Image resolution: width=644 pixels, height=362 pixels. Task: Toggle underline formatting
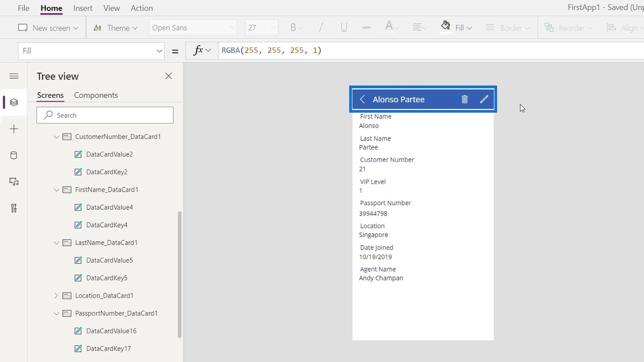point(344,27)
